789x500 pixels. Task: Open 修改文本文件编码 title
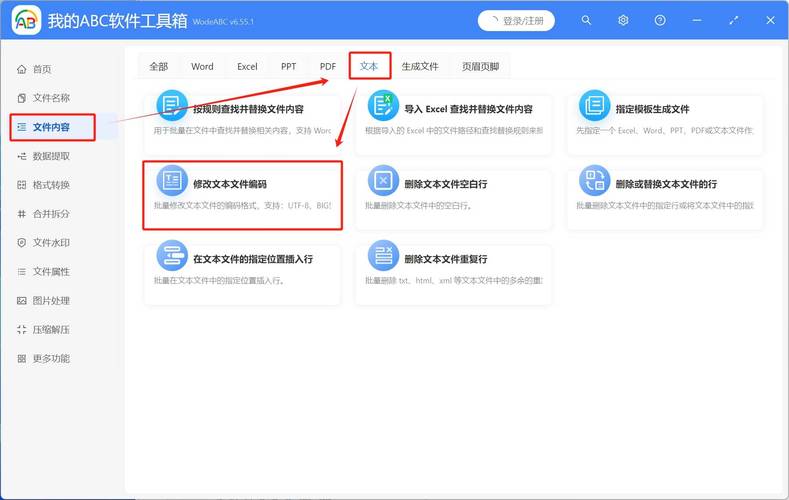230,184
